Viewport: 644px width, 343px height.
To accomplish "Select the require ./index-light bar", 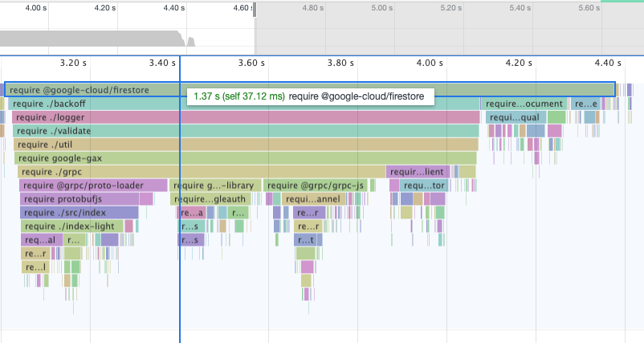I will click(72, 226).
